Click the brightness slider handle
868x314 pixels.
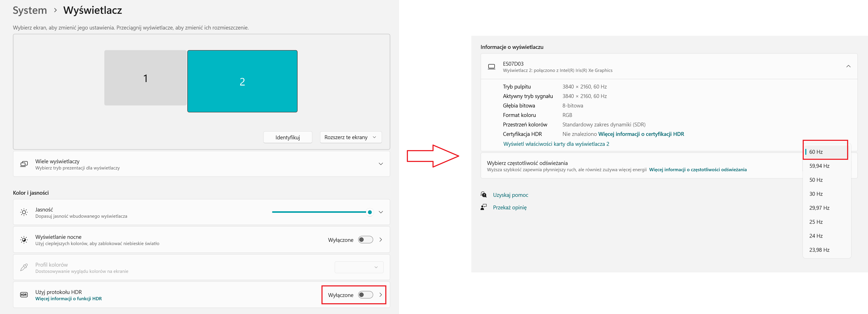370,212
